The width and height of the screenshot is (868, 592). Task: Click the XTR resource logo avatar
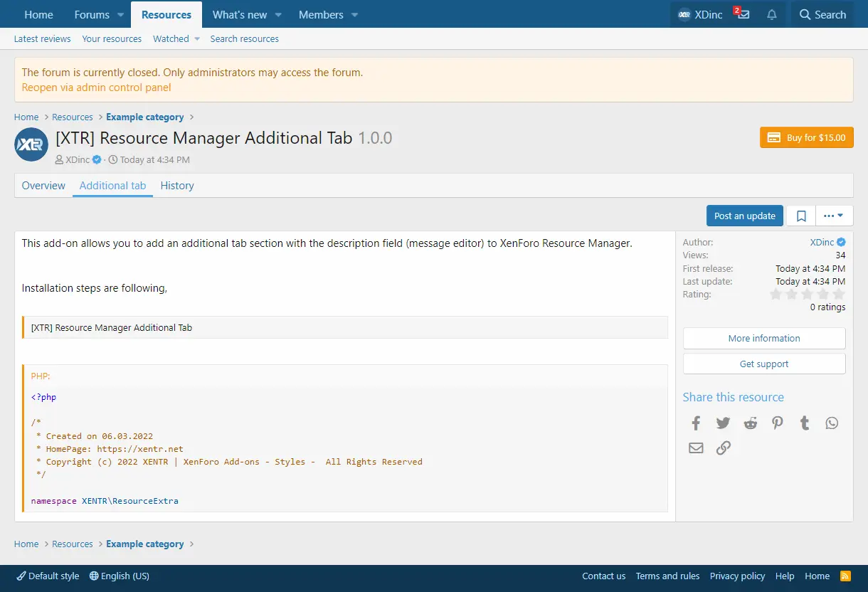click(31, 144)
